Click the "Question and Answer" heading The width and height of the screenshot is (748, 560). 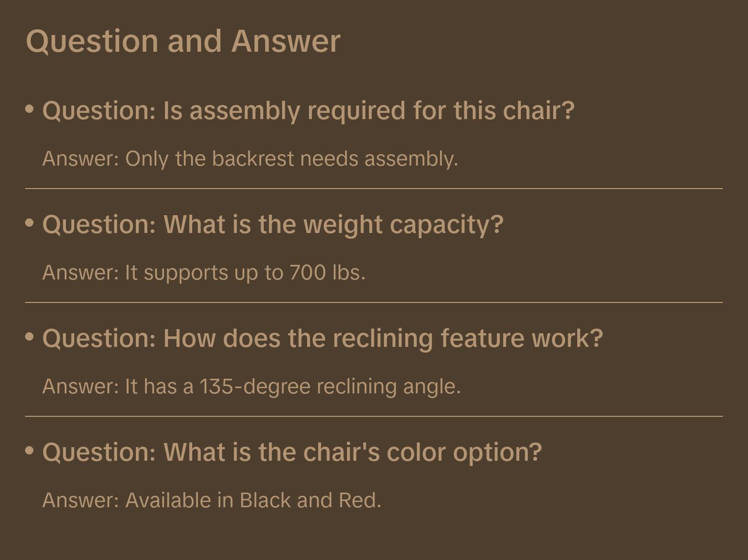pyautogui.click(x=183, y=41)
